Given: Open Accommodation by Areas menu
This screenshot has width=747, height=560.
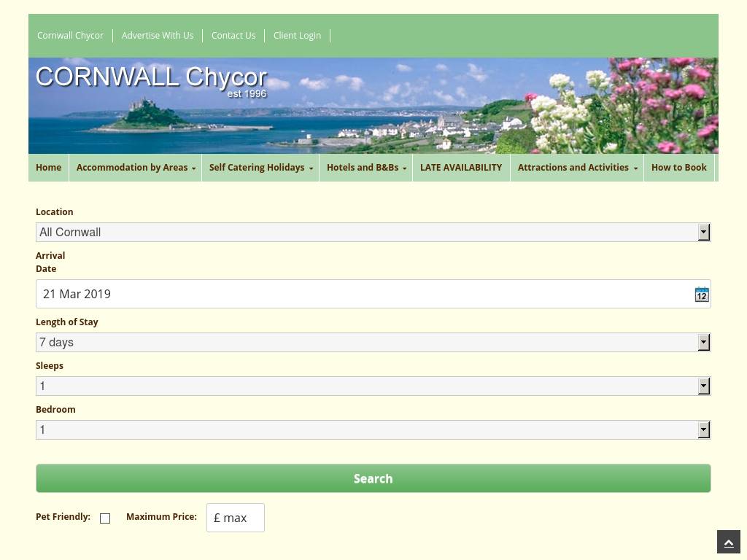Looking at the screenshot, I should 135,168.
